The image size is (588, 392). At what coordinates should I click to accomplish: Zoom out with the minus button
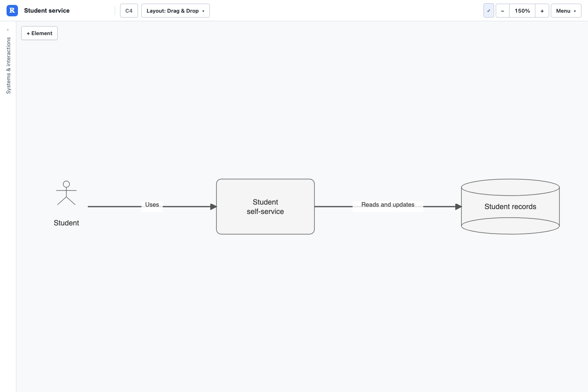[503, 11]
